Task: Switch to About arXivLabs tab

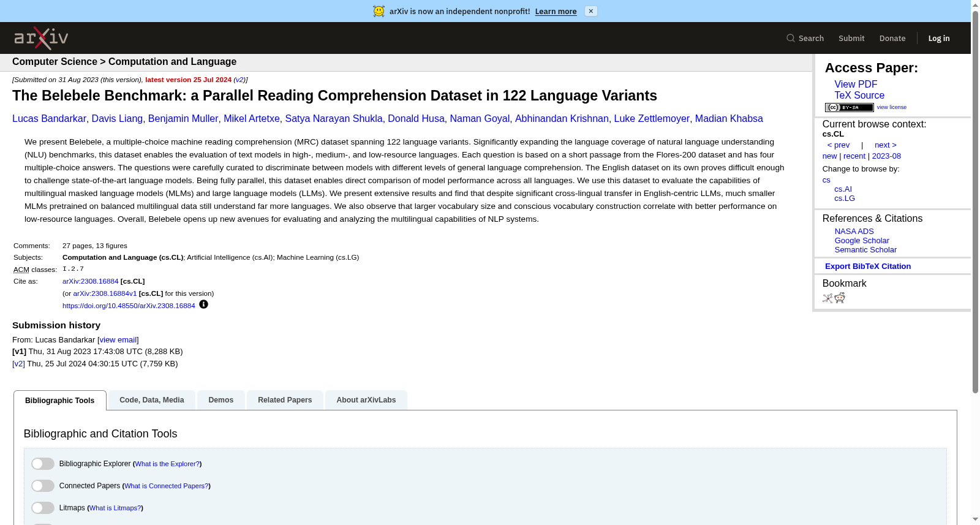Action: pos(366,400)
